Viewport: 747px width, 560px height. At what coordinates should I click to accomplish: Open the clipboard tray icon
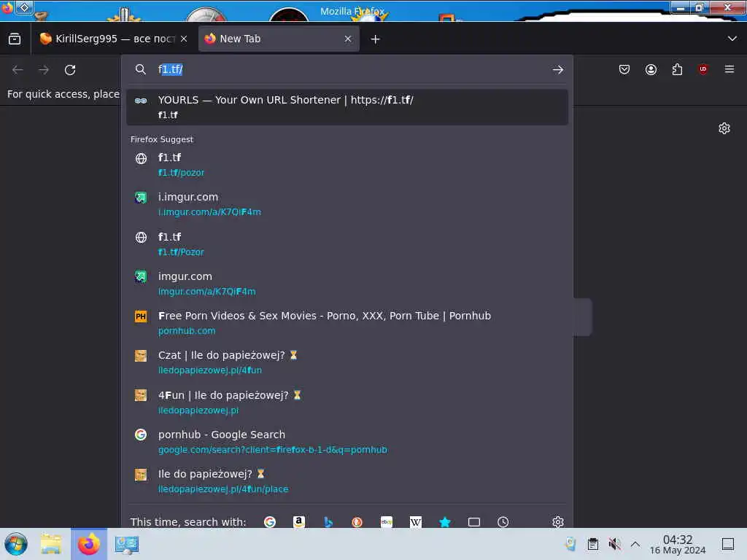coord(592,543)
